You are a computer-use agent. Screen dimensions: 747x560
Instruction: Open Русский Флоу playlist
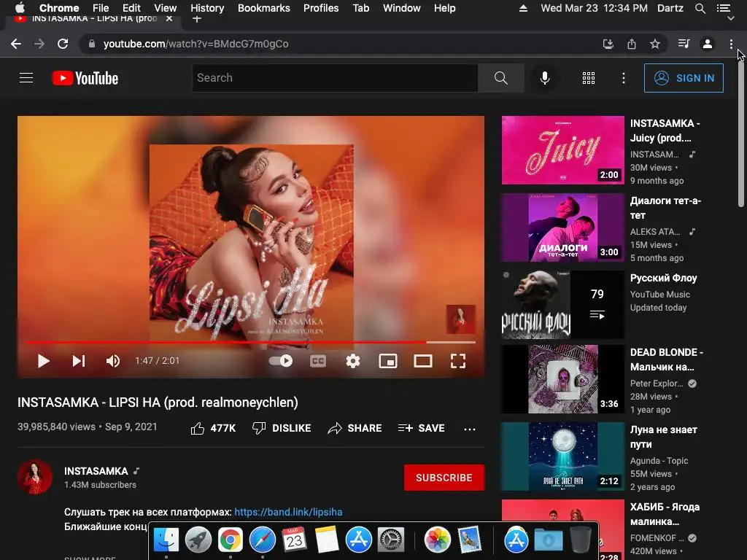(x=562, y=305)
